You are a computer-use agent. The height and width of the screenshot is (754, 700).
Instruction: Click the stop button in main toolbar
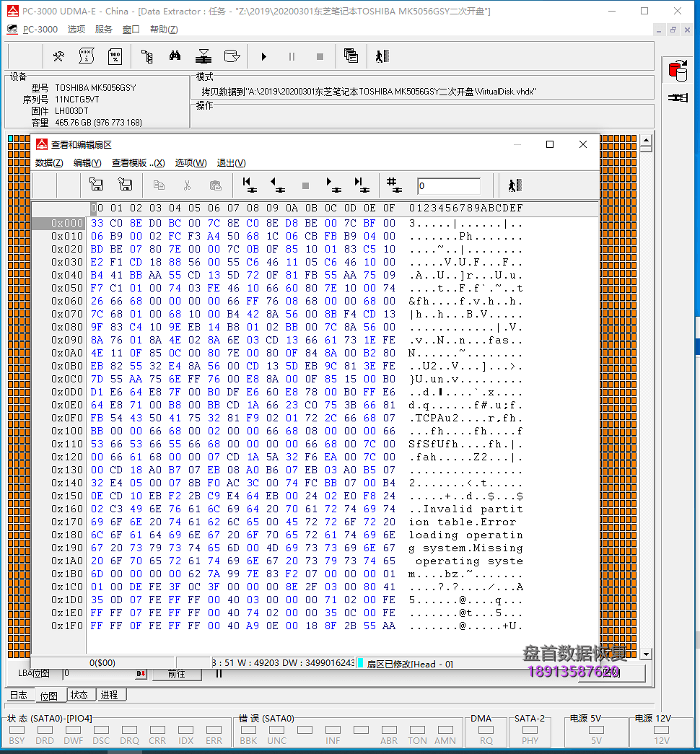point(320,57)
